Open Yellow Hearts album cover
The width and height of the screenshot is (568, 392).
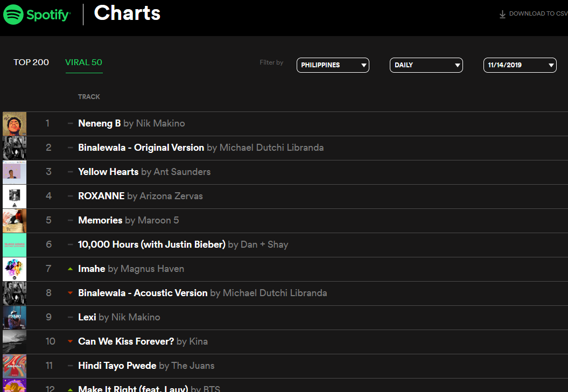(15, 172)
